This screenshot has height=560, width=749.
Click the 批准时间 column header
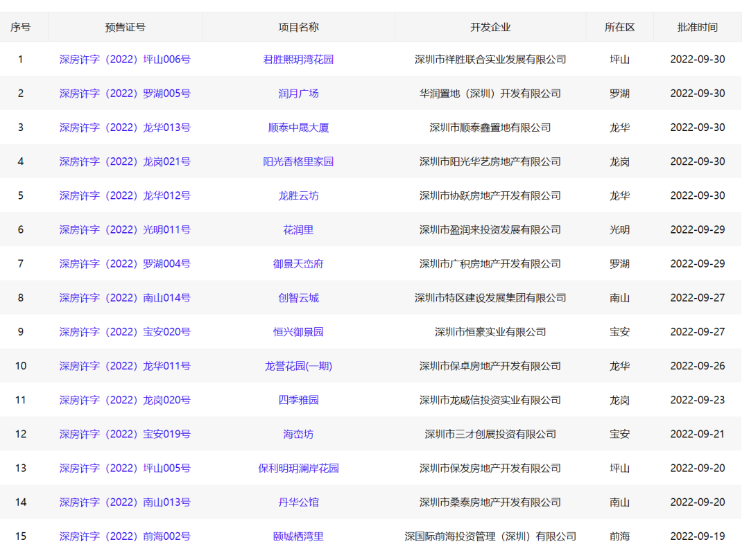click(x=698, y=27)
